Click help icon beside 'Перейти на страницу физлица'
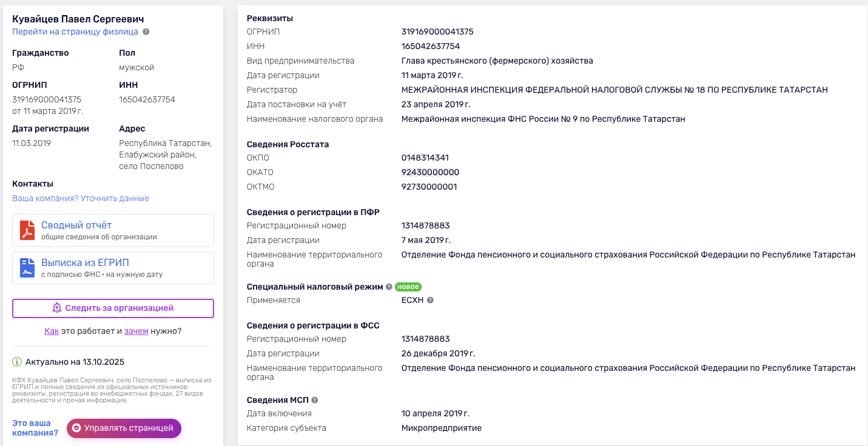This screenshot has height=446, width=868. [x=146, y=32]
